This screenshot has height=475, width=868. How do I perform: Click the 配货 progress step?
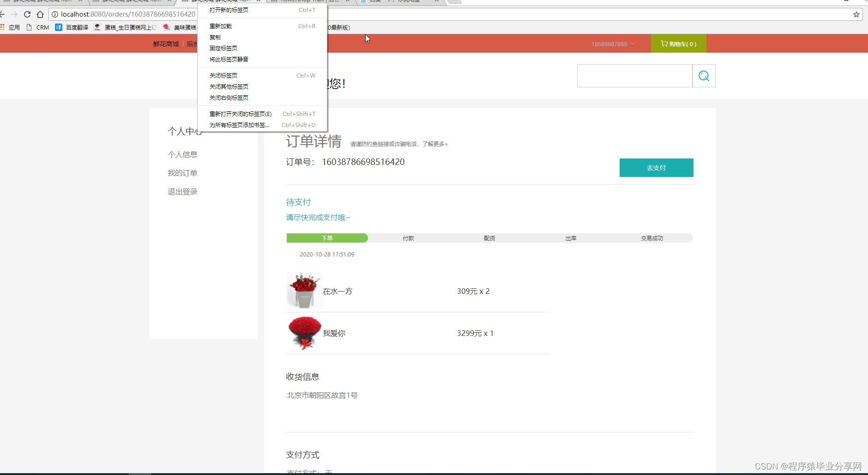pos(489,238)
